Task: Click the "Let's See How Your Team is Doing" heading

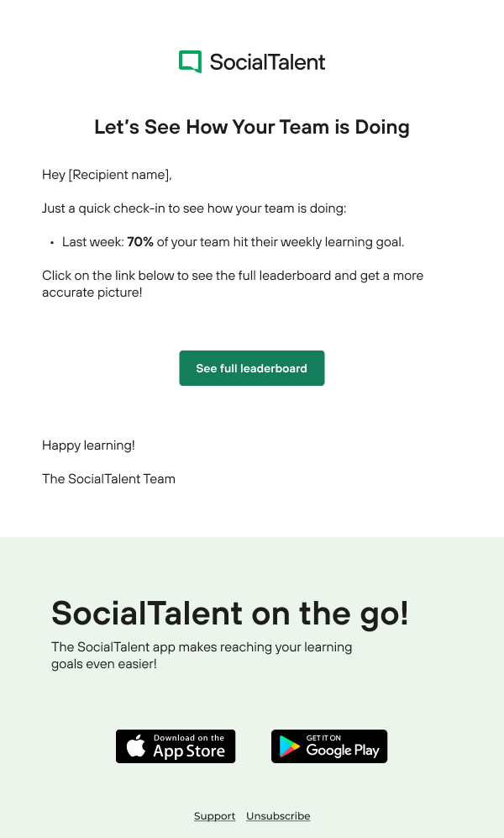Action: click(252, 127)
